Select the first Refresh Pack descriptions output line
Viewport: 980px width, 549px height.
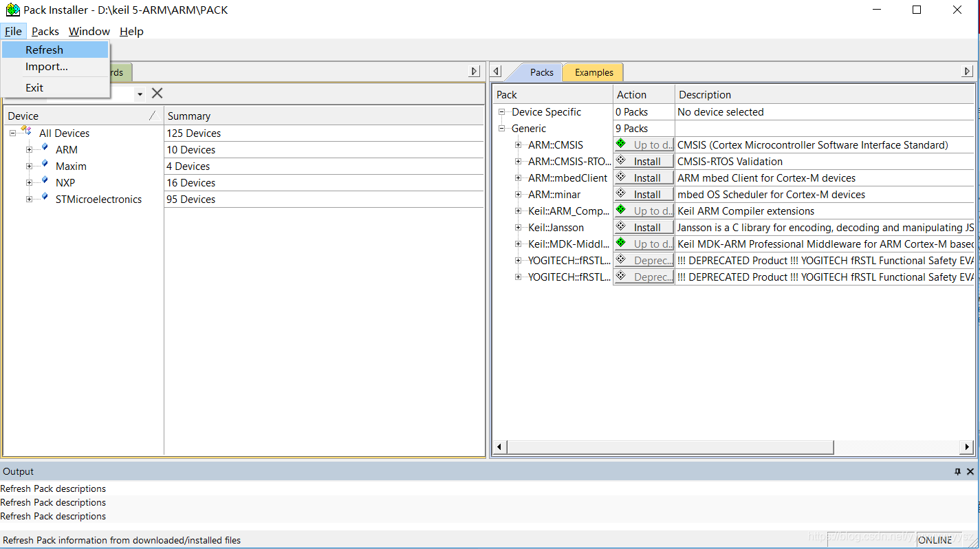point(53,488)
